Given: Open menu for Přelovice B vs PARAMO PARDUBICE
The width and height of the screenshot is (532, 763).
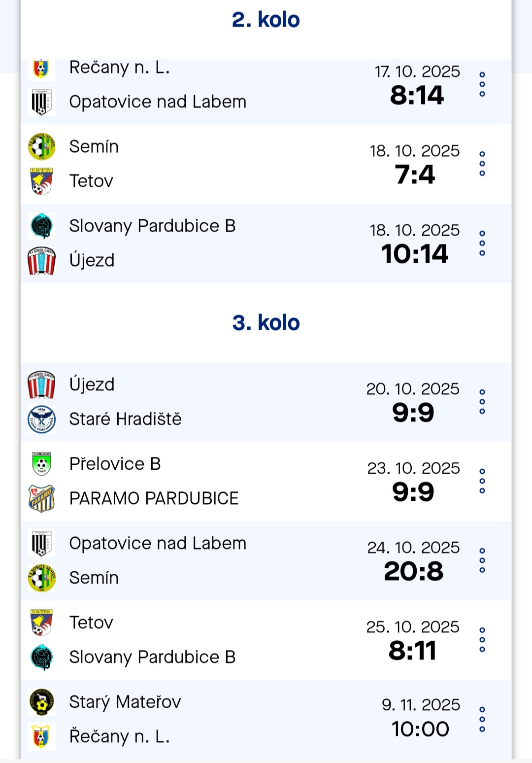Looking at the screenshot, I should (x=482, y=481).
